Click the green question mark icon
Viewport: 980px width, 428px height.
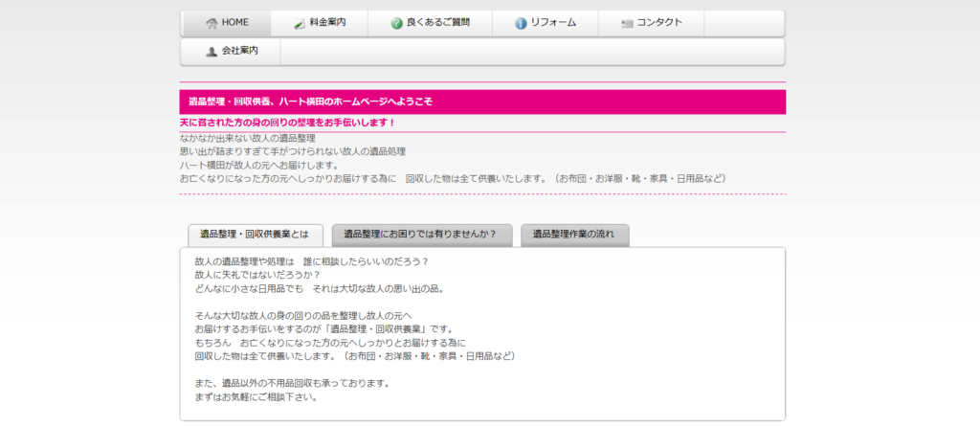(x=396, y=23)
